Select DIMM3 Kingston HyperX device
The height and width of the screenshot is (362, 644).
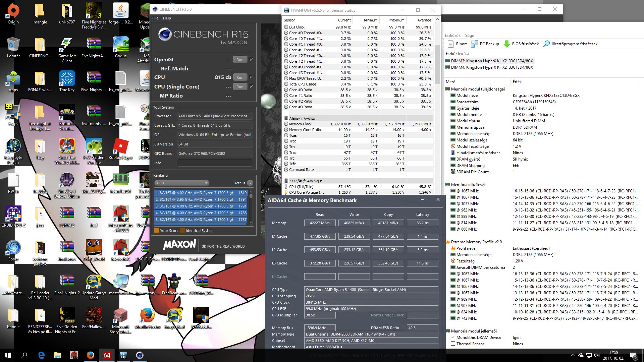pos(489,61)
